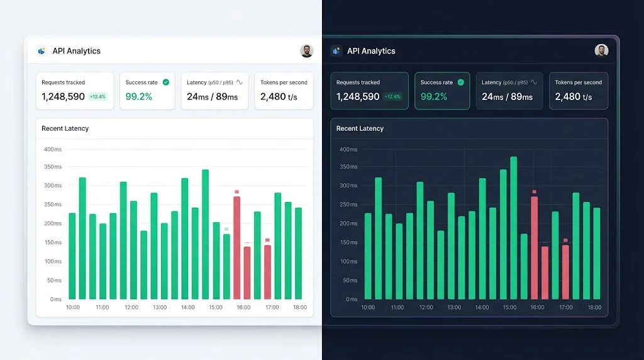Click 12:00 time label in dark chart
644x360 pixels.
click(x=426, y=307)
